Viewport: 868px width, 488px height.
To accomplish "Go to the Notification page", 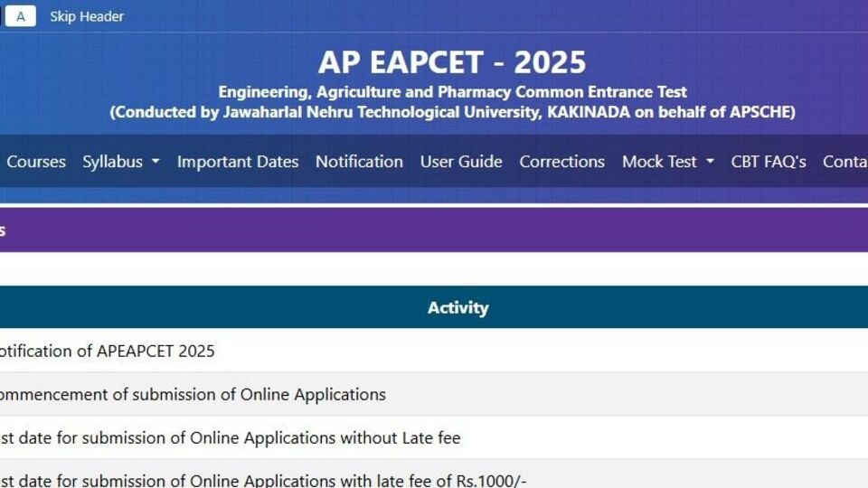I will pyautogui.click(x=359, y=162).
